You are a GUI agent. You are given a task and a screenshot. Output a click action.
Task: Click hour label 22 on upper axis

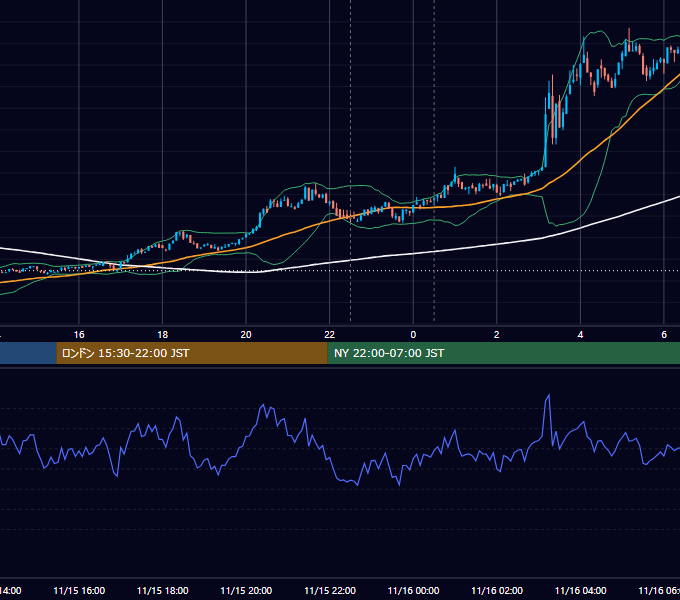pos(330,335)
